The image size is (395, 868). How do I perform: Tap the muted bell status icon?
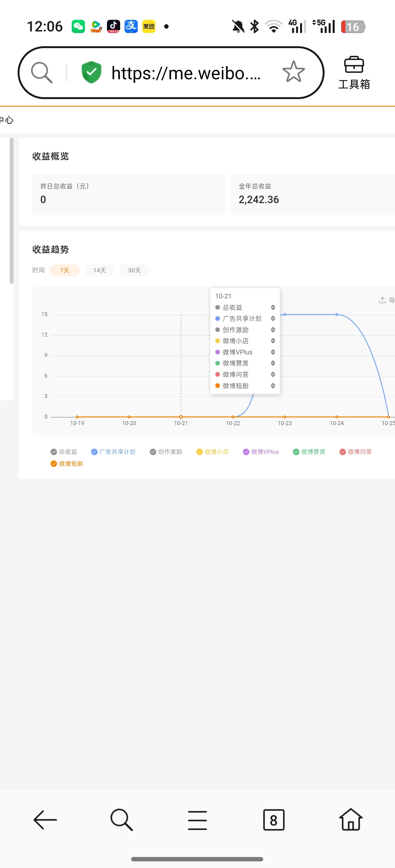pyautogui.click(x=238, y=26)
